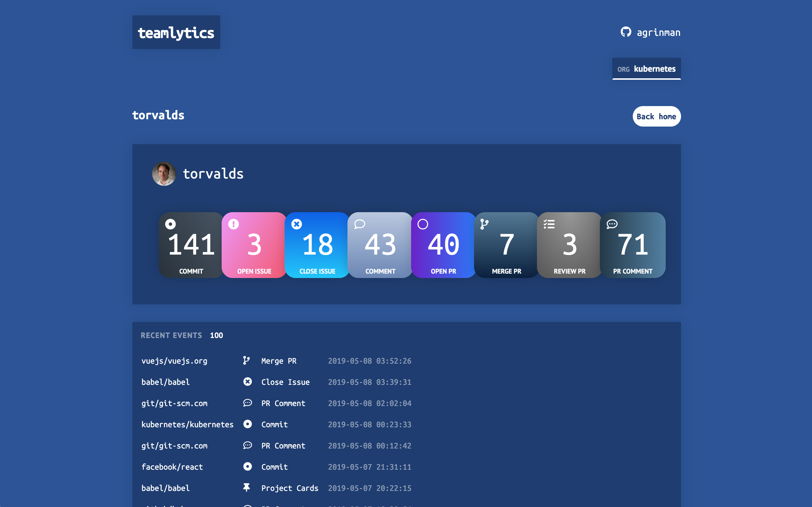Click the Back home button
The image size is (812, 507).
(x=656, y=116)
